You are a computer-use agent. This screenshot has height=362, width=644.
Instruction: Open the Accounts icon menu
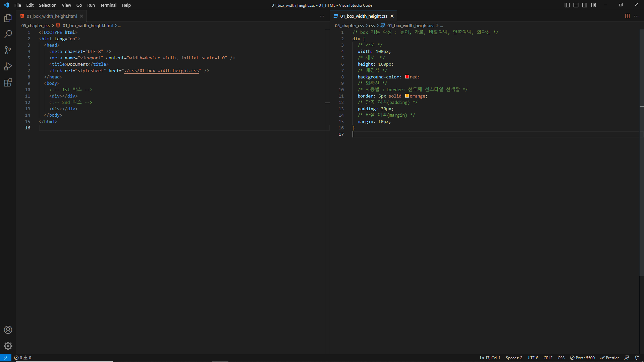click(x=8, y=330)
